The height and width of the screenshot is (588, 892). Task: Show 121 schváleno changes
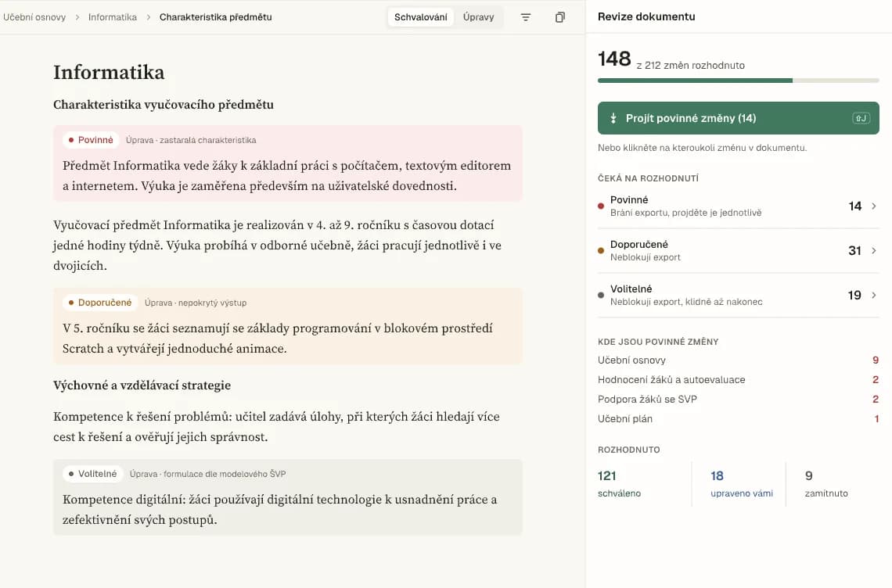point(619,484)
